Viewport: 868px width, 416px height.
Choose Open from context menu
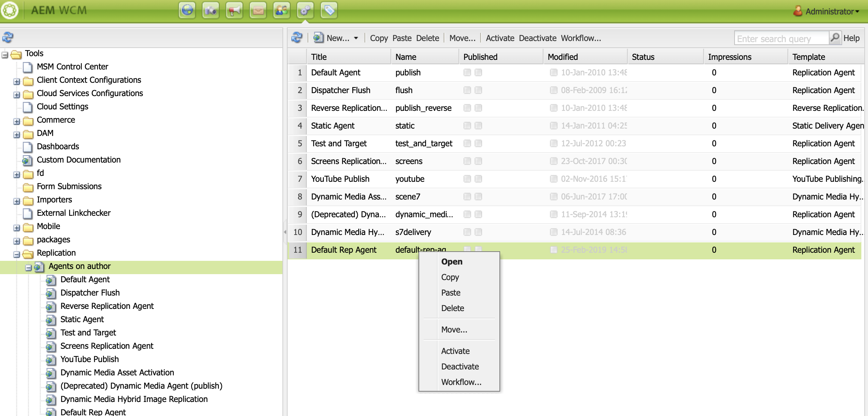click(452, 262)
